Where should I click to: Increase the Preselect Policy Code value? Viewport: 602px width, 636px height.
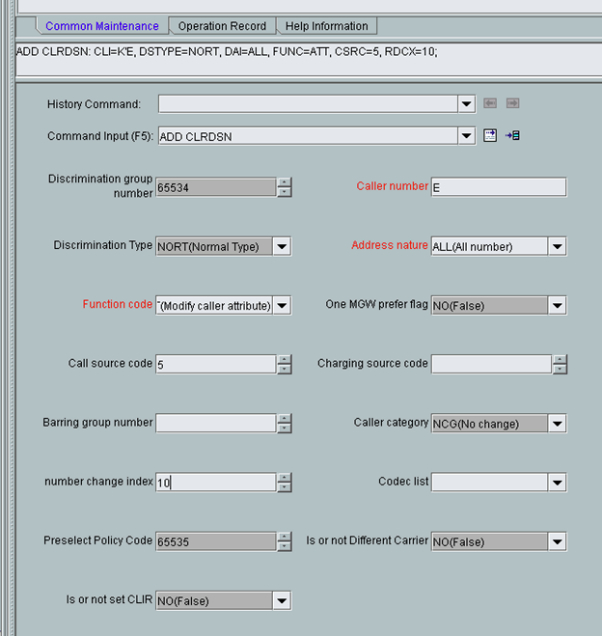point(284,537)
